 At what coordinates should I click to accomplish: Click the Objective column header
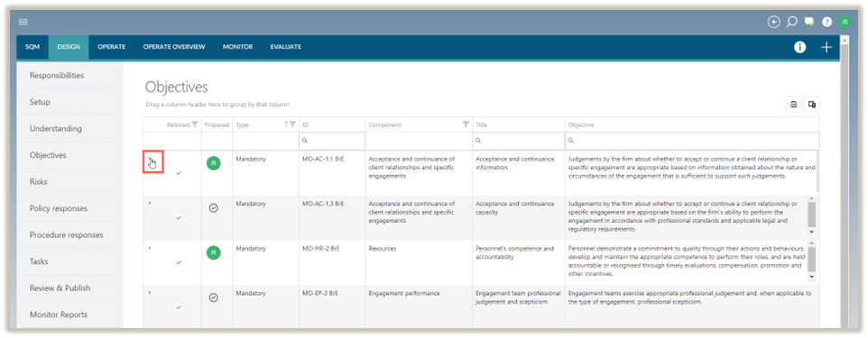[x=692, y=124]
